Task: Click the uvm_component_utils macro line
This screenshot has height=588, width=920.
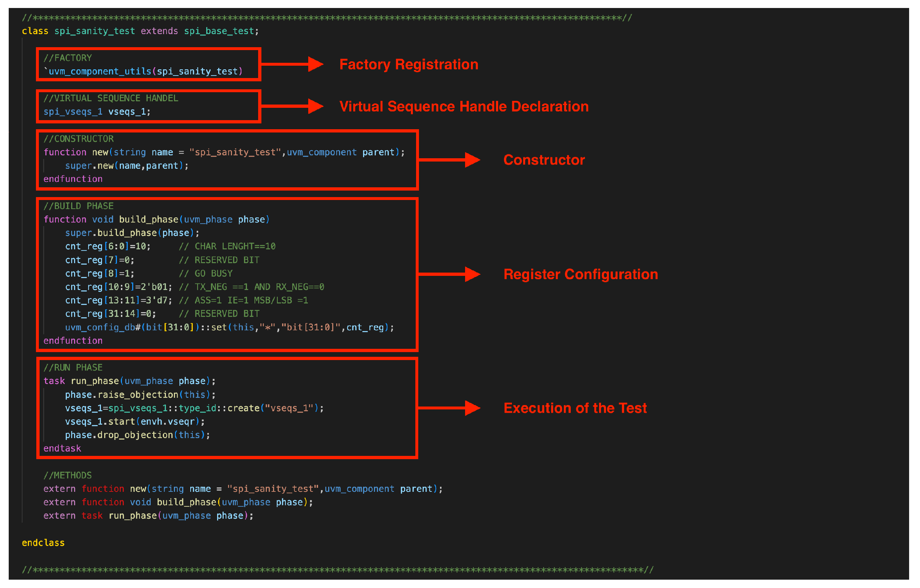Action: [x=143, y=72]
